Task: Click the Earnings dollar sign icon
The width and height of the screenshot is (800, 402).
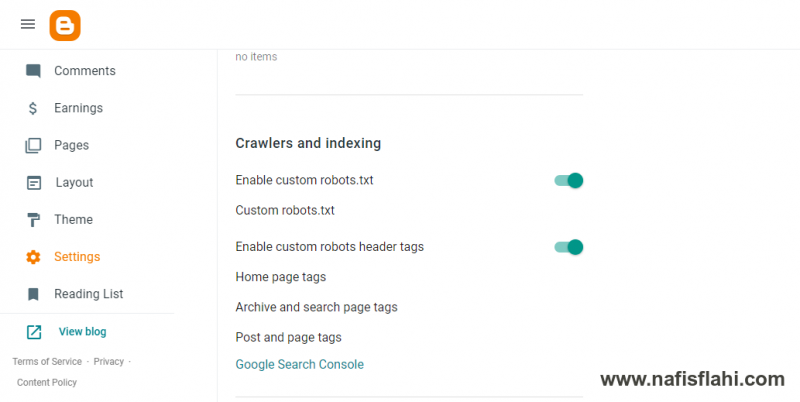Action: tap(33, 108)
